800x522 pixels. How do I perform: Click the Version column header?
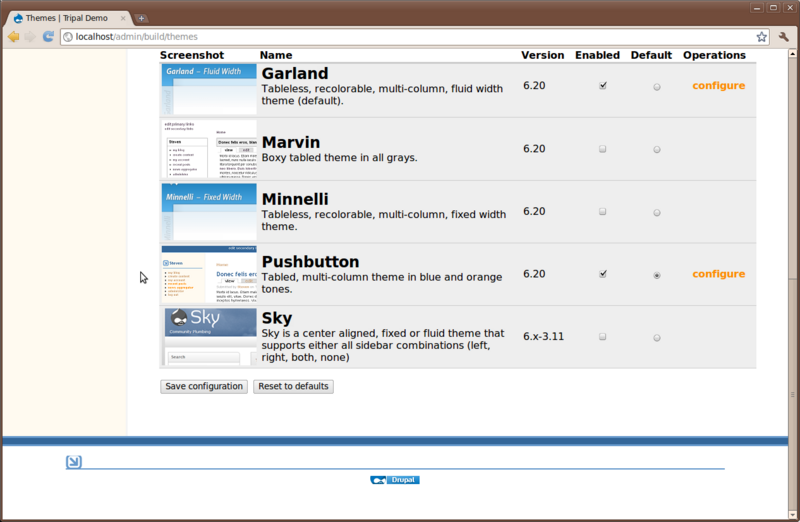tap(542, 55)
